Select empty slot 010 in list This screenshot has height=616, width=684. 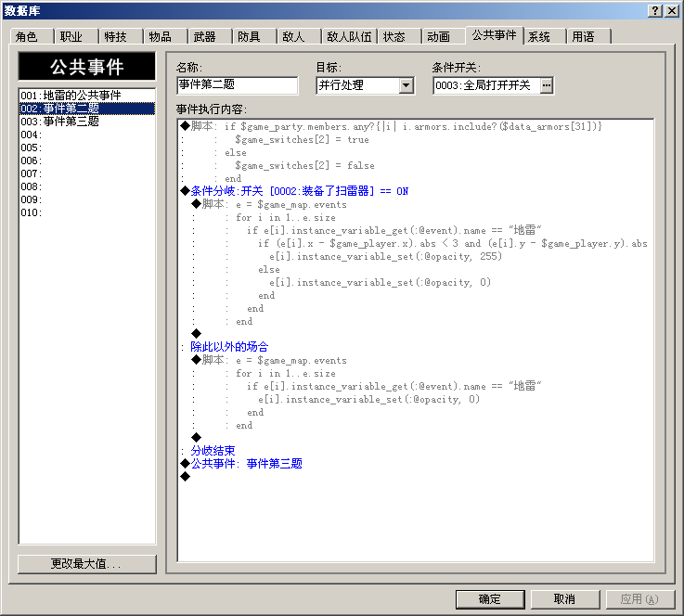87,212
